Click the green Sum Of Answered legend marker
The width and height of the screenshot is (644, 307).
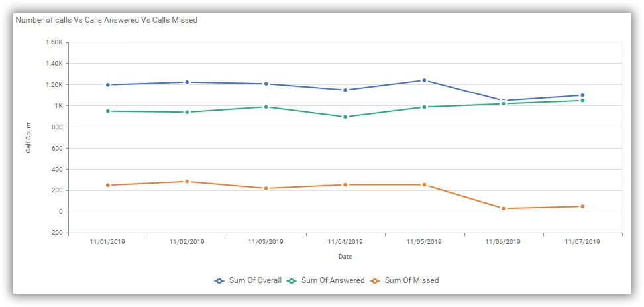point(292,280)
